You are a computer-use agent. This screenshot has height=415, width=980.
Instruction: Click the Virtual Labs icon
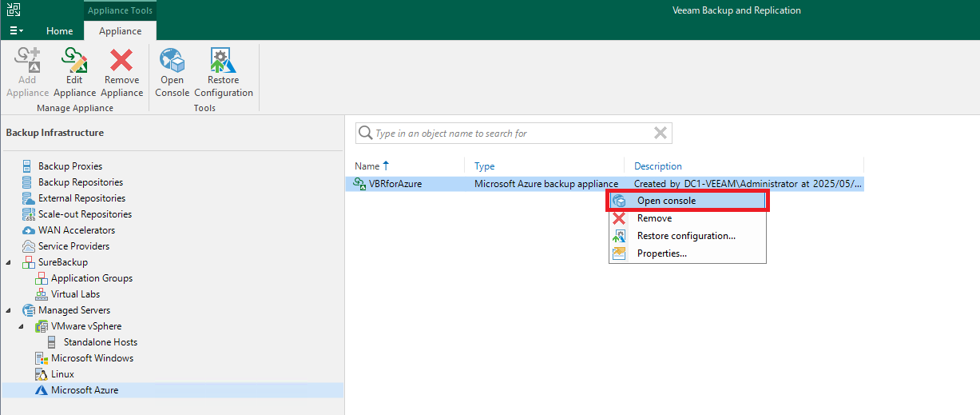(x=42, y=294)
